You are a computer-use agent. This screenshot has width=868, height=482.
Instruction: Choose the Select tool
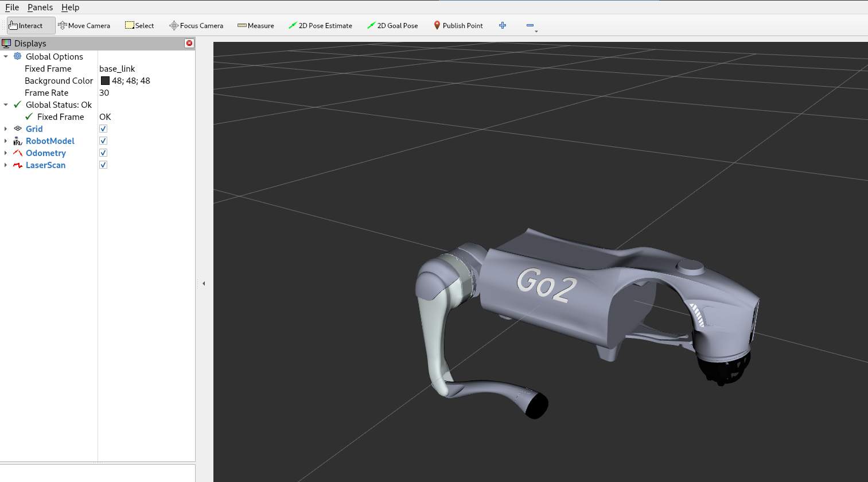click(139, 25)
